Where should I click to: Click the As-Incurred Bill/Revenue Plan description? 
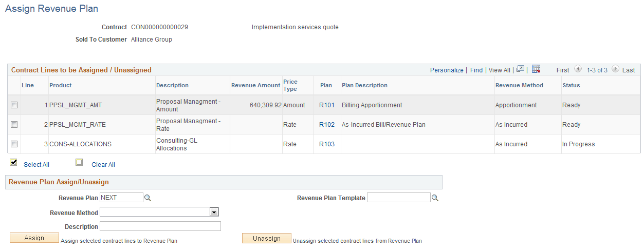click(x=383, y=125)
